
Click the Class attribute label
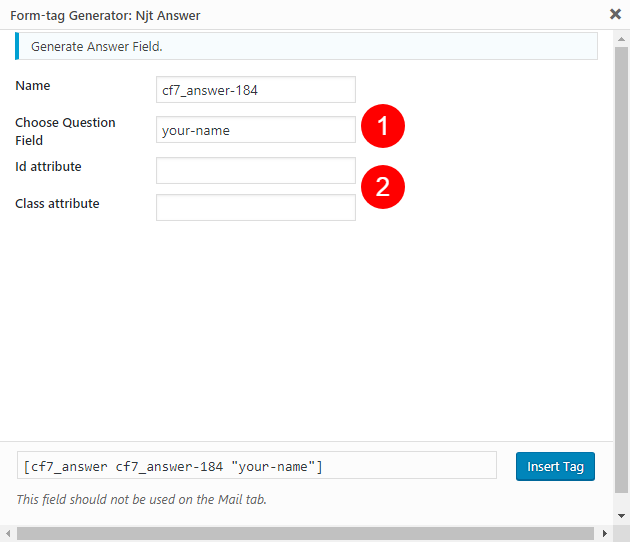tap(57, 203)
